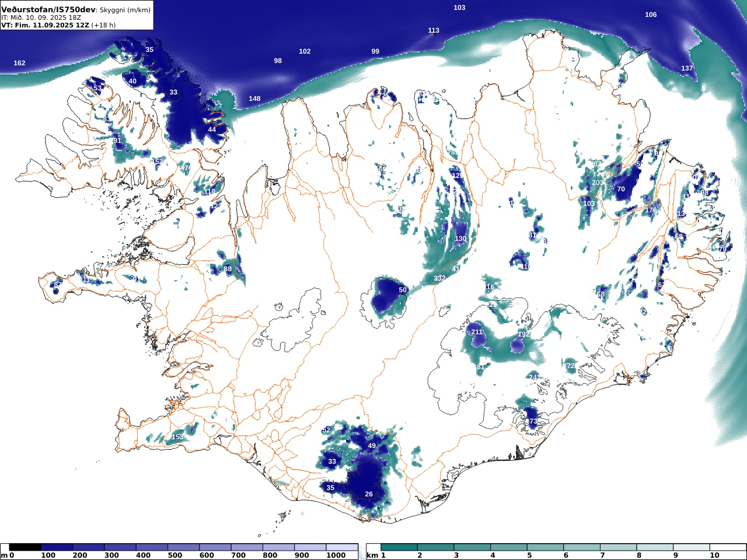This screenshot has width=747, height=560.
Task: Click the visibility value 148 on the map
Action: pos(254,99)
